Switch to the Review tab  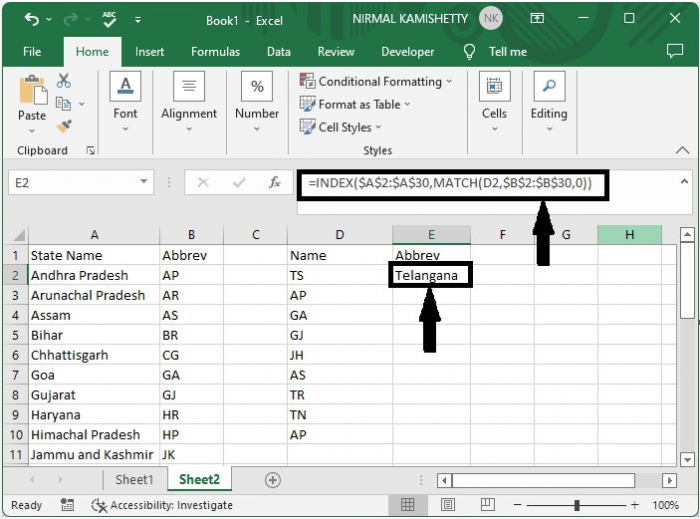(336, 52)
